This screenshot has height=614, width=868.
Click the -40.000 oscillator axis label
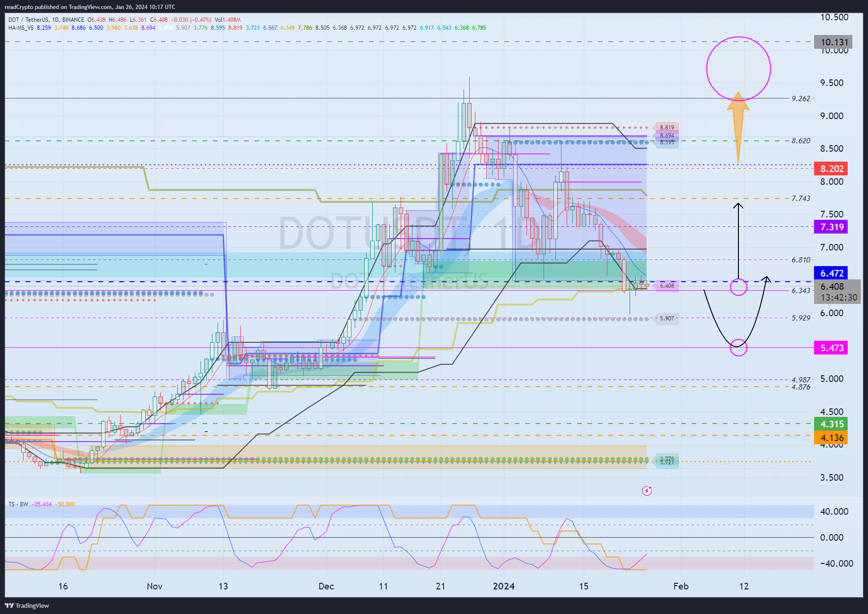coord(836,563)
